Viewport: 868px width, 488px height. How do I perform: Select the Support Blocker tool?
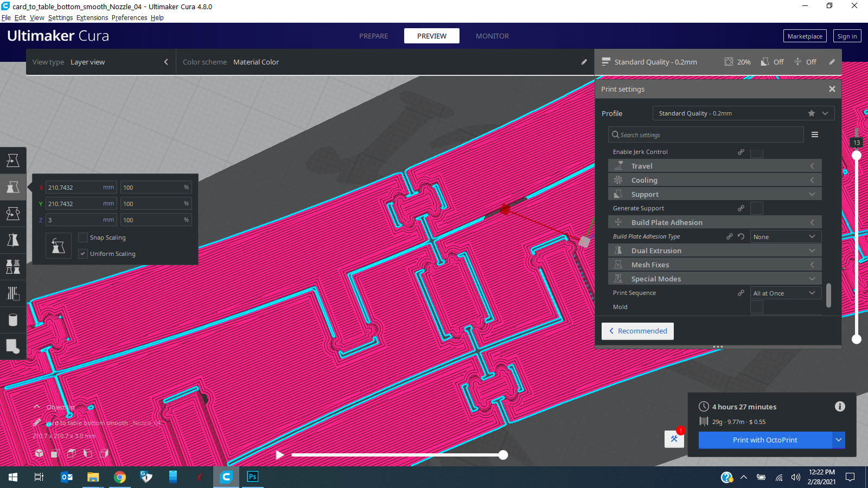13,293
